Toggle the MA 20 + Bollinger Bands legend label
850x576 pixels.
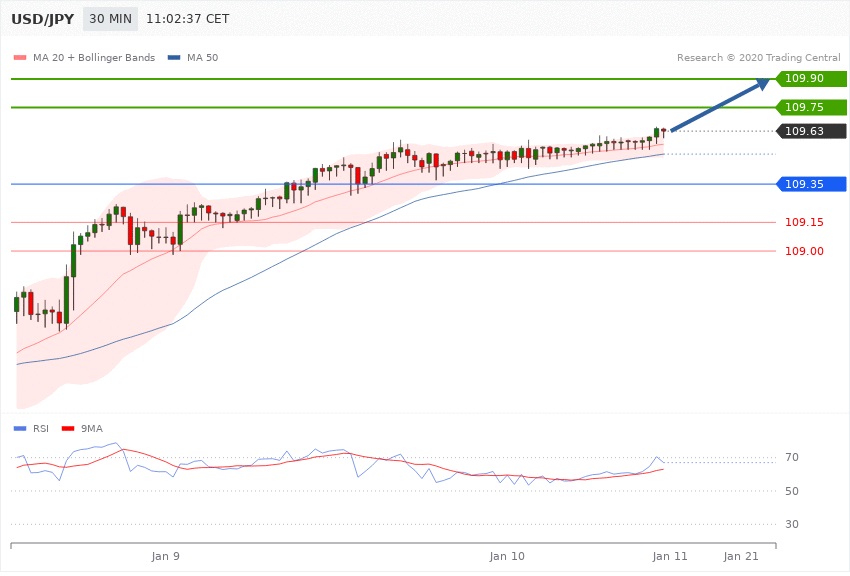pyautogui.click(x=94, y=58)
